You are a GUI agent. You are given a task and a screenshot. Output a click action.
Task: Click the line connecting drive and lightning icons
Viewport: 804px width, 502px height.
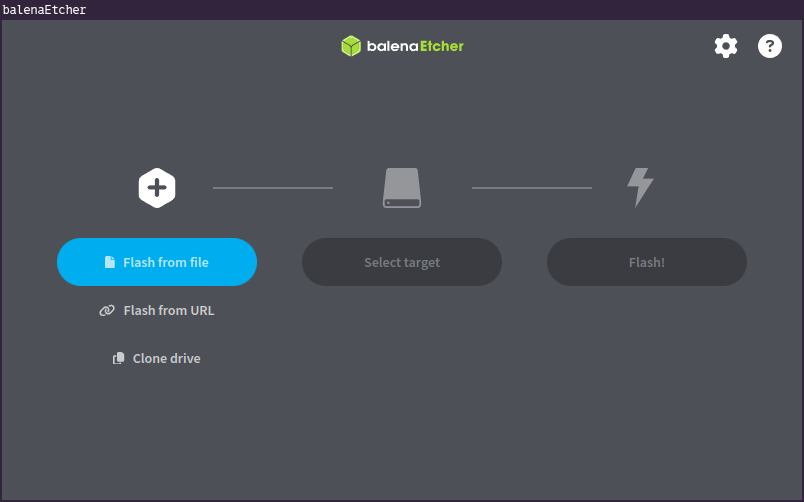tap(531, 187)
